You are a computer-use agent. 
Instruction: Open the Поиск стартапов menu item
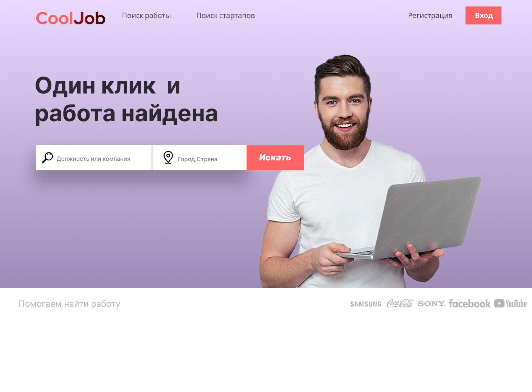tap(225, 15)
